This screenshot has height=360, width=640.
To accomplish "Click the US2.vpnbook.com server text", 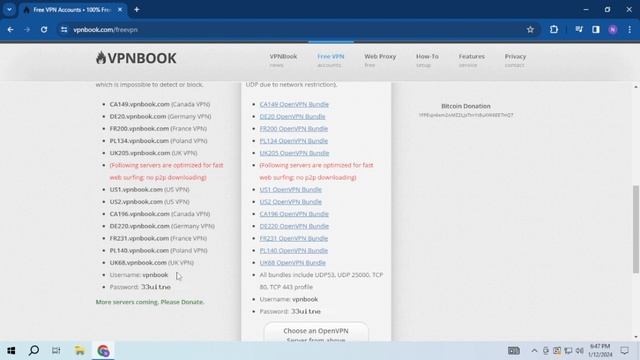I will pos(136,202).
